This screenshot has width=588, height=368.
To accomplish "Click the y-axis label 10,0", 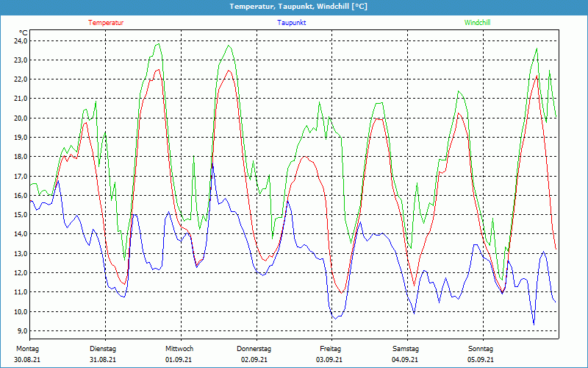I will [21, 311].
